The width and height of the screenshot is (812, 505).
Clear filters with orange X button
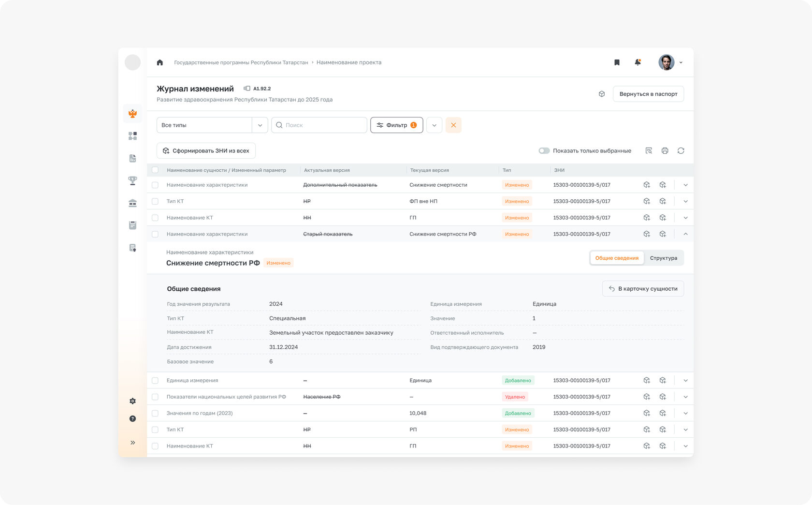(x=453, y=125)
